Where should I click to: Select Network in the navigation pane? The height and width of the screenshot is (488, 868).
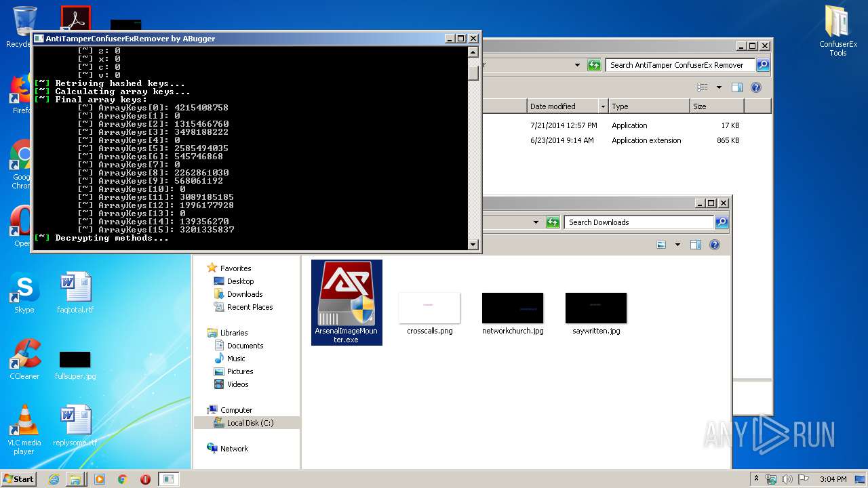coord(234,449)
